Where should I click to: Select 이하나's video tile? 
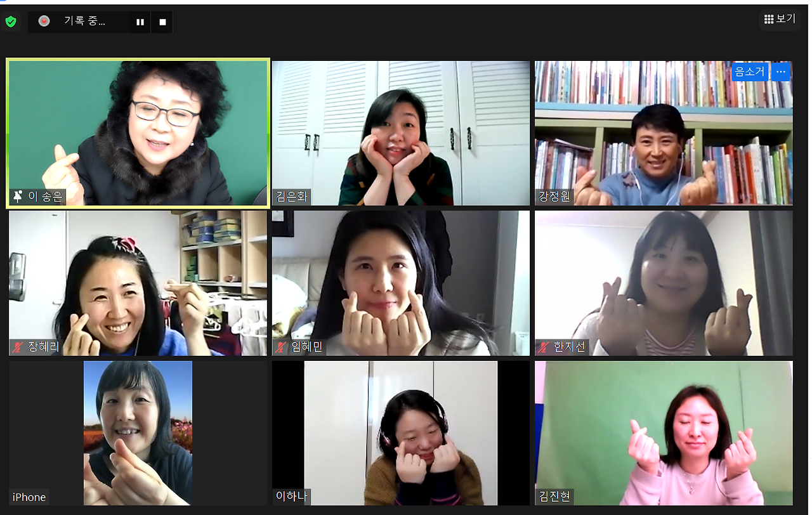(x=401, y=433)
